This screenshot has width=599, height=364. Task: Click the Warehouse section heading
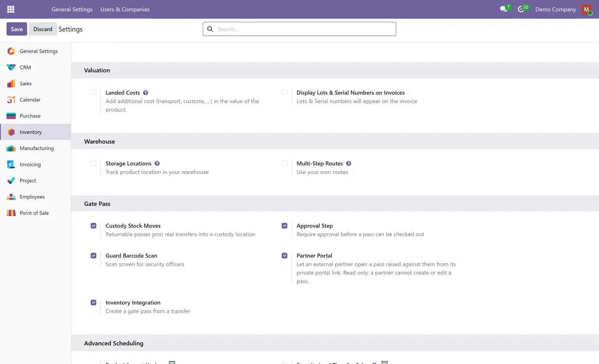(99, 141)
